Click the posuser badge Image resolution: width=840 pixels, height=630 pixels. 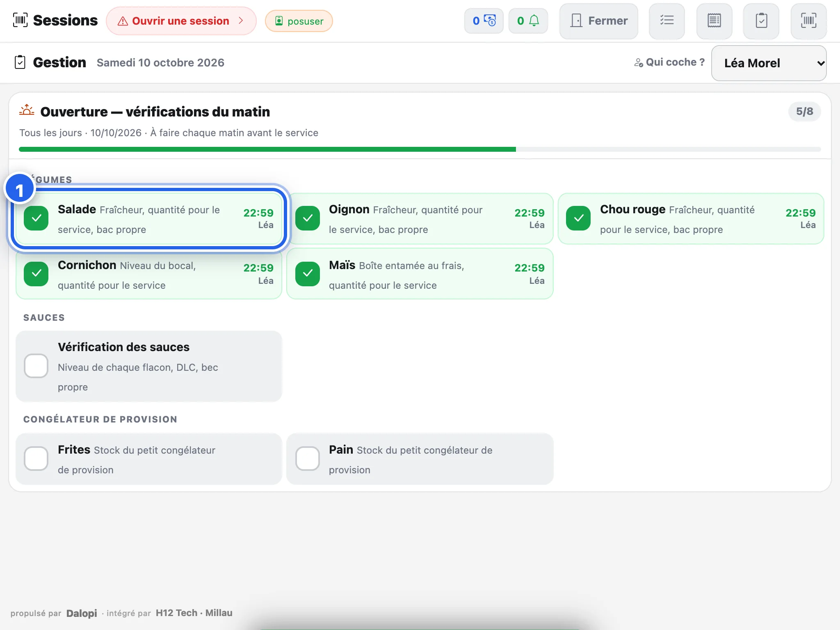coord(299,21)
